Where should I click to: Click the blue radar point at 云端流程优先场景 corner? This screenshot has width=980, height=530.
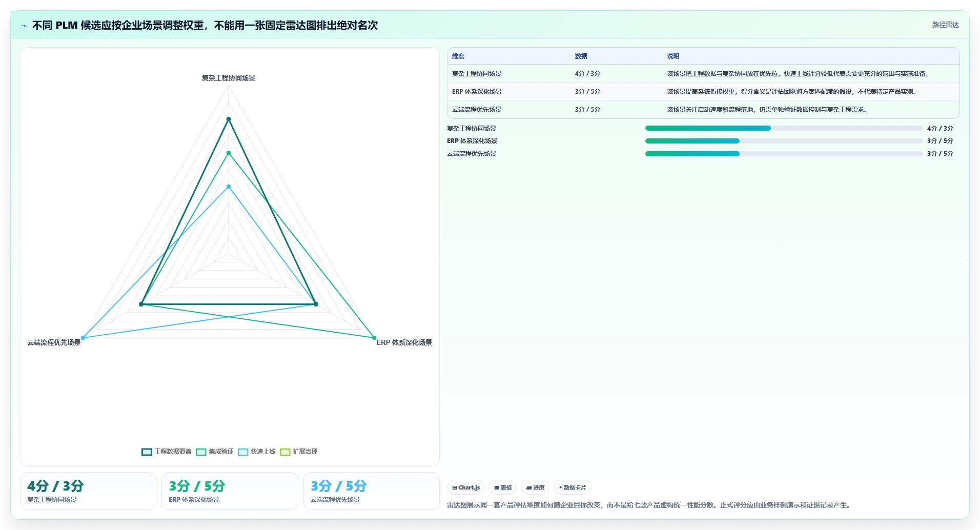click(x=83, y=338)
